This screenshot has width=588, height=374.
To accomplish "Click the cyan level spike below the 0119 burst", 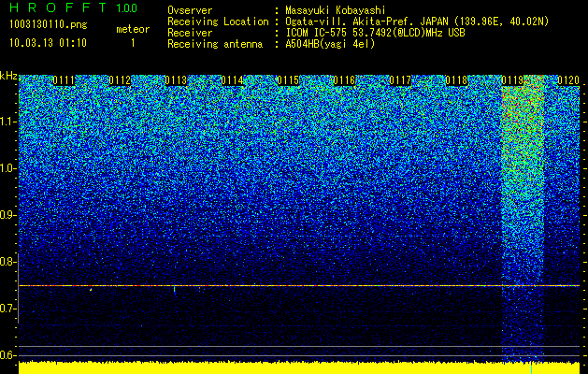I will pos(531,368).
